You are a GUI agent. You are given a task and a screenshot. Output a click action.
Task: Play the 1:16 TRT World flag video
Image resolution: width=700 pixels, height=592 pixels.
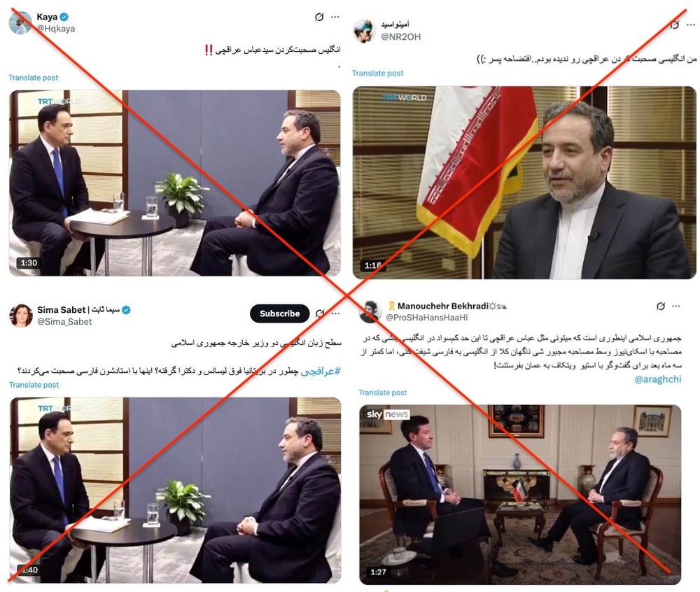[x=524, y=183]
